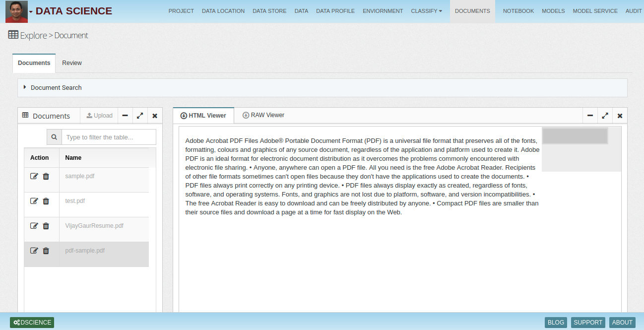Click the gray minimap thumbnail in viewer
This screenshot has height=330, width=644.
tap(575, 136)
